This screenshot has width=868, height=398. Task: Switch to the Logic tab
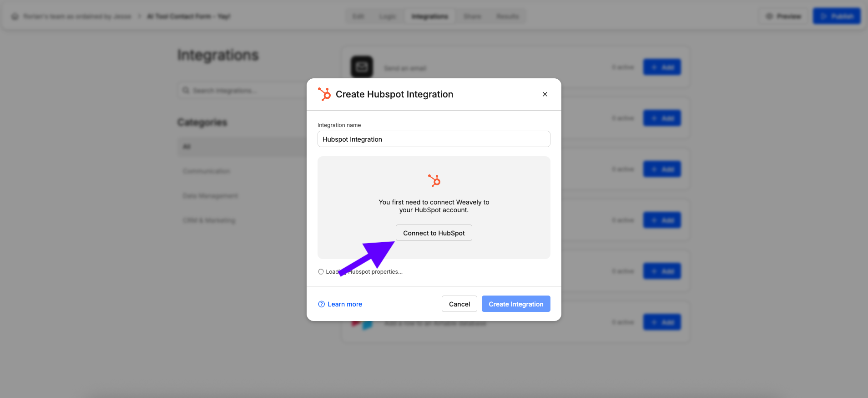point(387,16)
